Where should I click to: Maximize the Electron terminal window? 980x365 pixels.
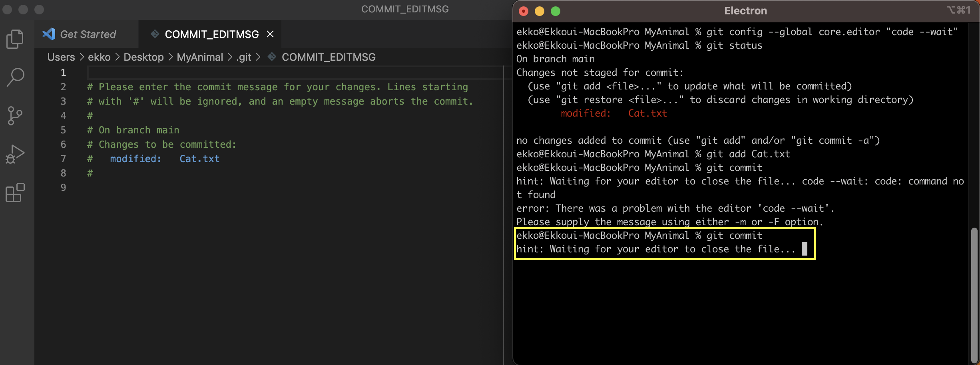coord(556,11)
